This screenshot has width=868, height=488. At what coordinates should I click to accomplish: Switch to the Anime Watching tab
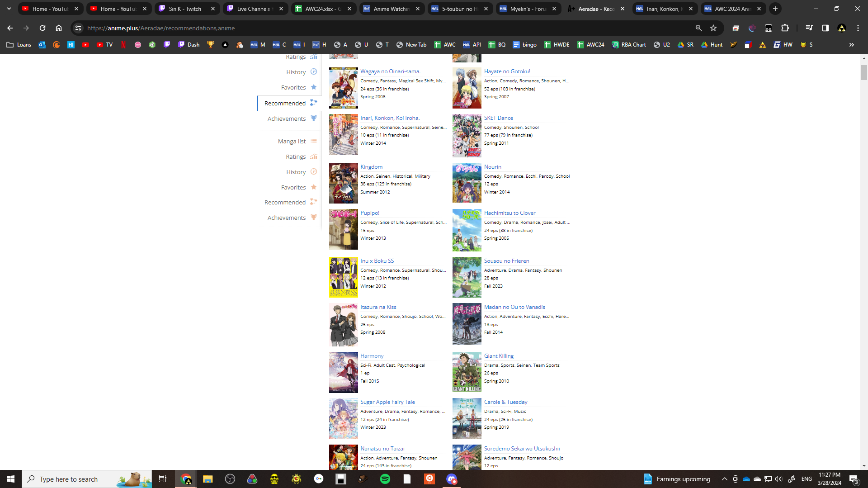[392, 9]
